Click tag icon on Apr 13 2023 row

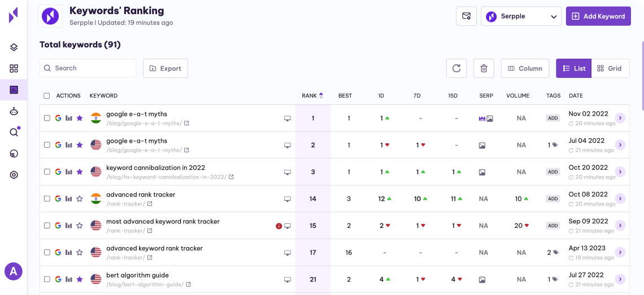pos(555,252)
